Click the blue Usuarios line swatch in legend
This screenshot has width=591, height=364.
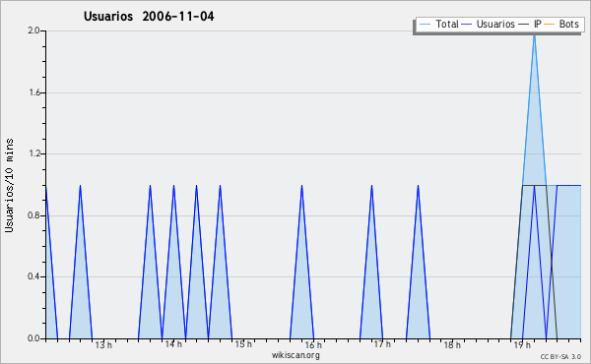(x=467, y=24)
